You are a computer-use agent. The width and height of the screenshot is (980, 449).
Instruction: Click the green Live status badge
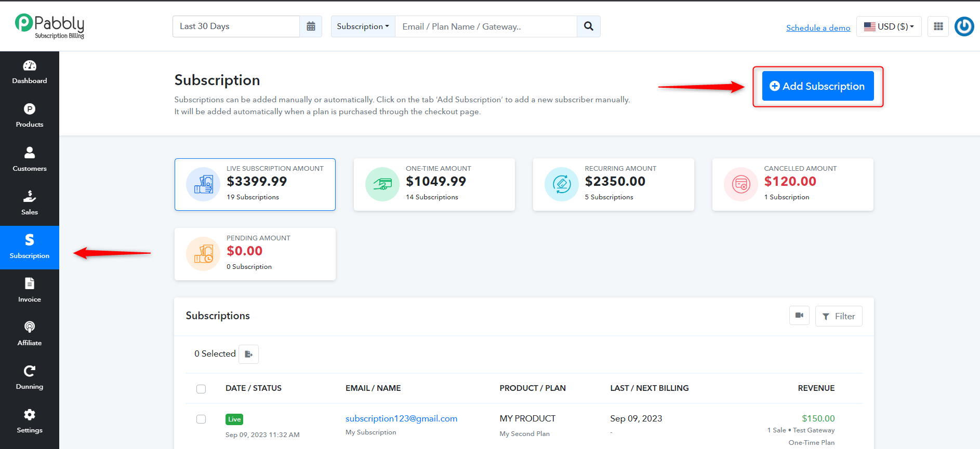pyautogui.click(x=234, y=419)
